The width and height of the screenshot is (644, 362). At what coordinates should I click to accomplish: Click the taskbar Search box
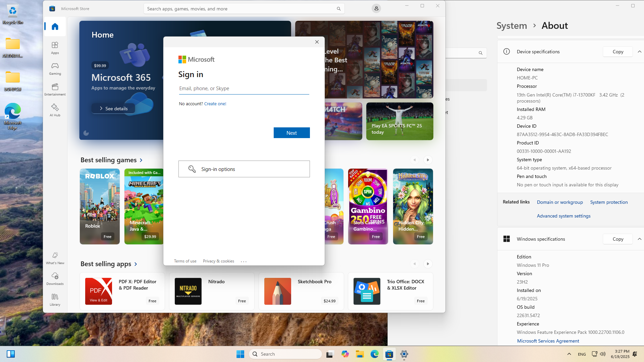click(285, 354)
